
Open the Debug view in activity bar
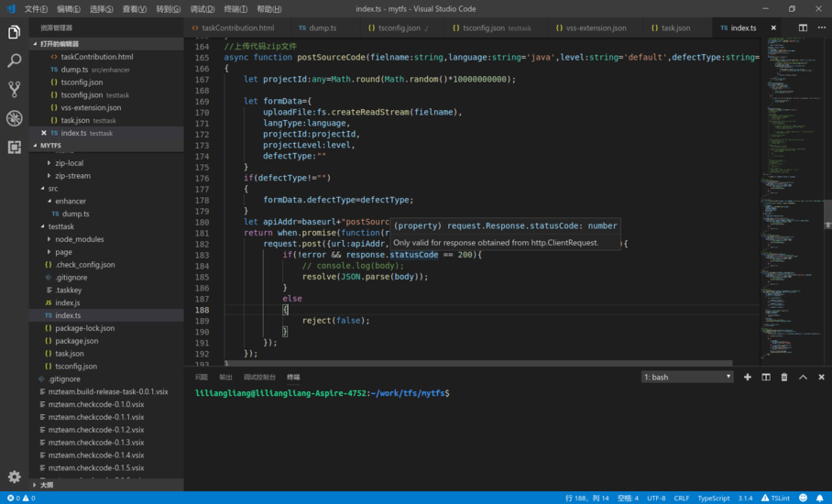point(14,118)
